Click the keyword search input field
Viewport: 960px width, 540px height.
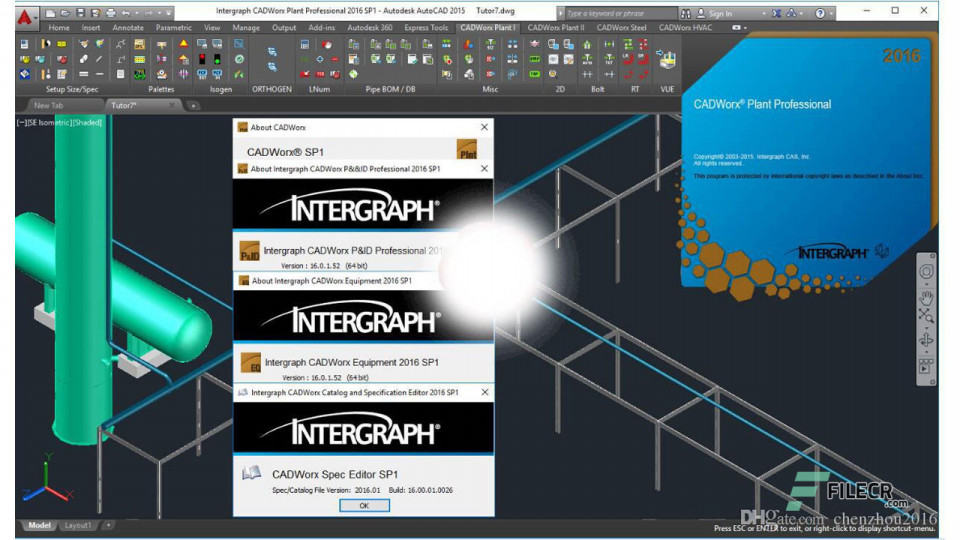(618, 13)
